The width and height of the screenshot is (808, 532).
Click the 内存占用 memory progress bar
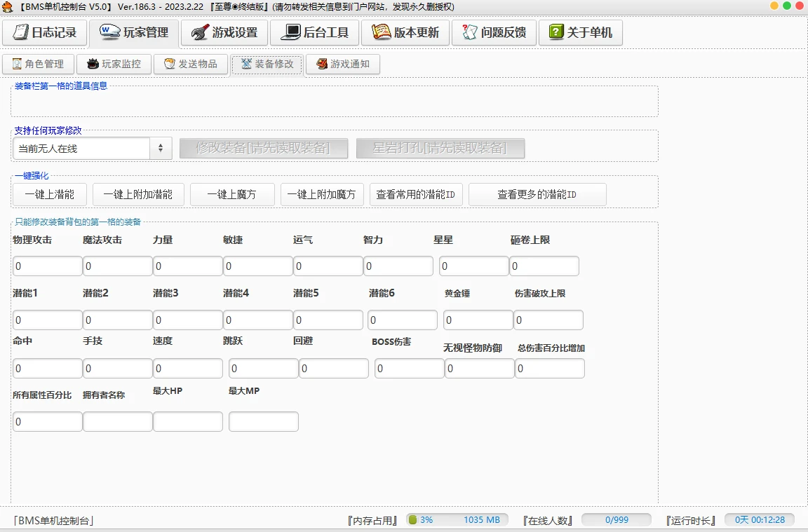(x=456, y=520)
